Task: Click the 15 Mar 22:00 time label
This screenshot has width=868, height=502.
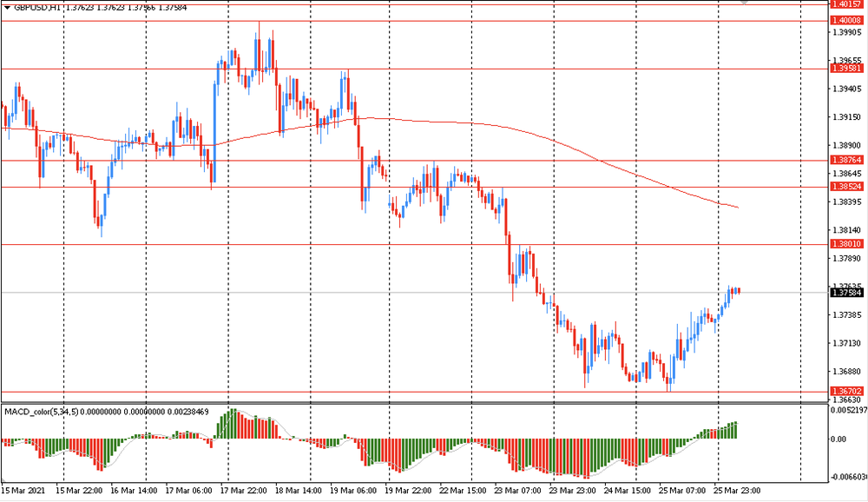Action: (79, 491)
